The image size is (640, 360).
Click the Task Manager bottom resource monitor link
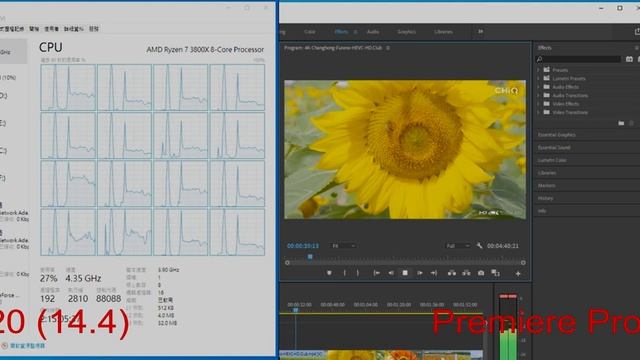pyautogui.click(x=27, y=346)
